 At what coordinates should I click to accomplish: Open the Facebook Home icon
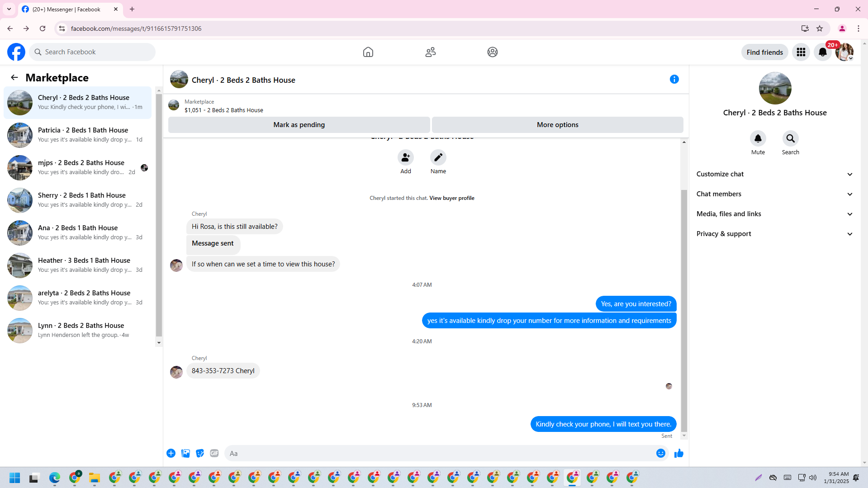pyautogui.click(x=368, y=52)
